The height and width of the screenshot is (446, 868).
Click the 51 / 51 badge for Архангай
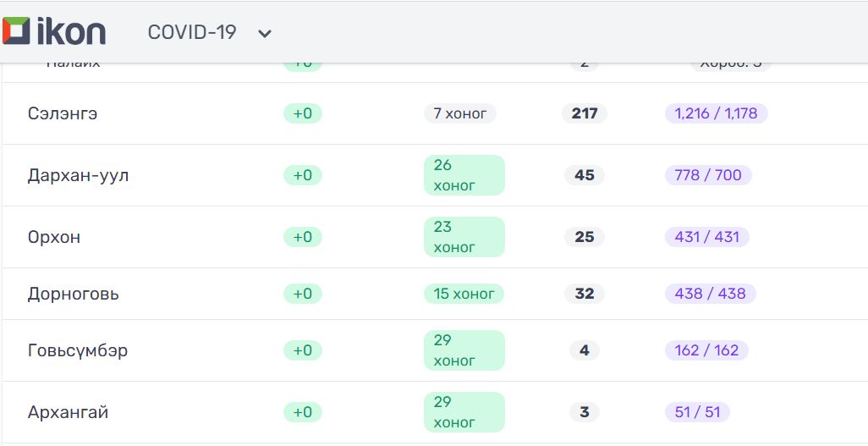[697, 412]
